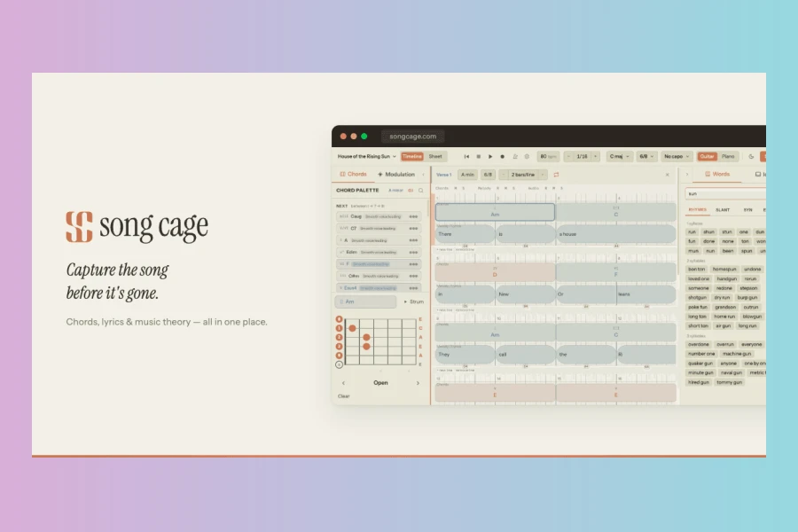The width and height of the screenshot is (798, 532).
Task: Select the SYN tab
Action: pyautogui.click(x=747, y=210)
